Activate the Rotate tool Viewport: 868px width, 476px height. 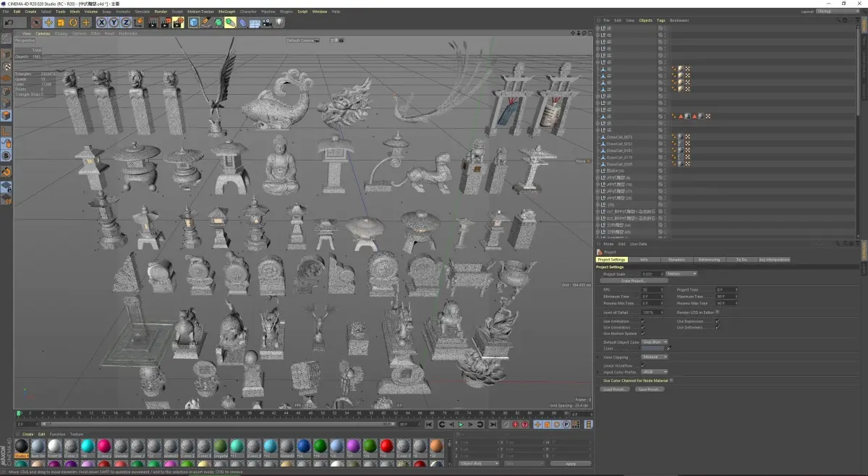73,22
